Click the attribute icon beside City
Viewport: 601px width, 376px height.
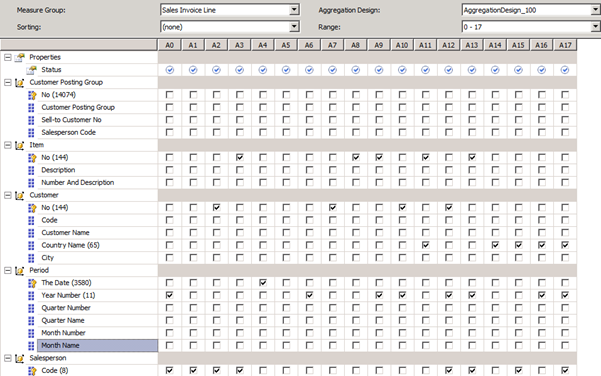(31, 258)
